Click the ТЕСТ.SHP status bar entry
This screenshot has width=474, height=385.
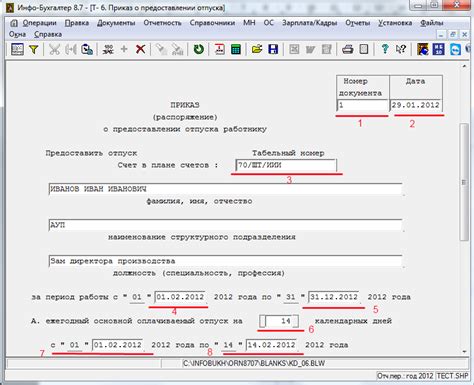tap(452, 376)
